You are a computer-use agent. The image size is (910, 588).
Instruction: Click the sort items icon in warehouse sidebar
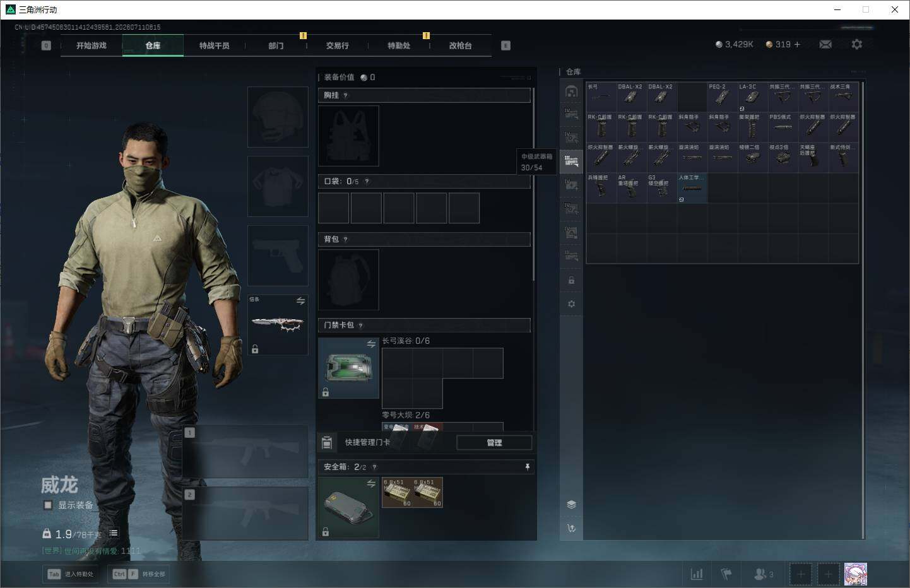coord(571,528)
